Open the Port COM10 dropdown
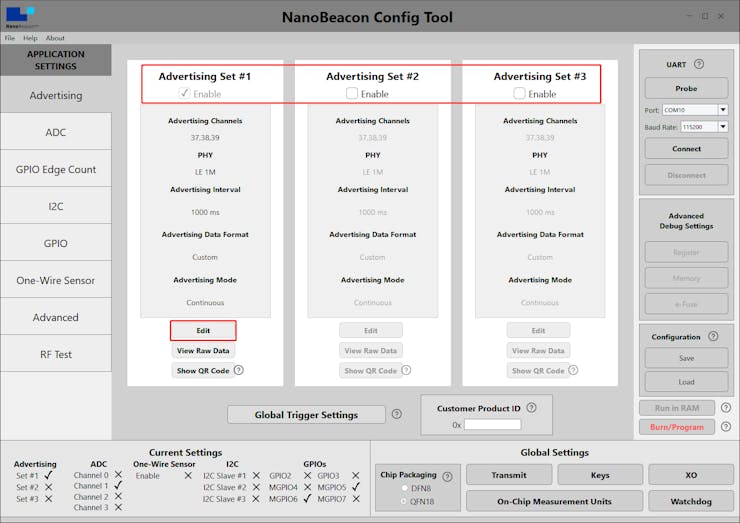The height and width of the screenshot is (523, 740). 723,110
